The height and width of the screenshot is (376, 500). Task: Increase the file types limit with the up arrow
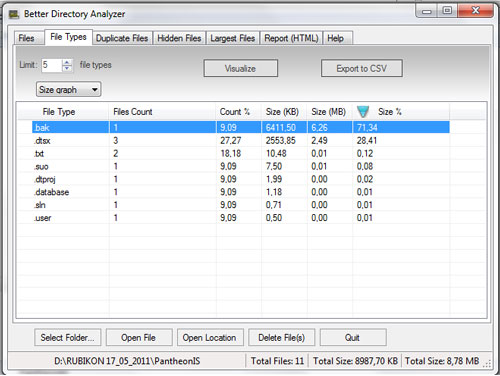pyautogui.click(x=67, y=62)
